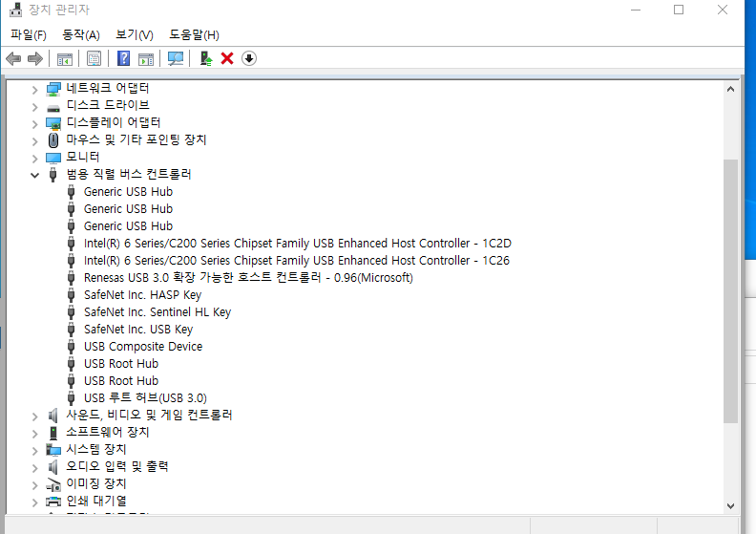This screenshot has height=534, width=756.
Task: Toggle the show/hide console tree icon
Action: pyautogui.click(x=65, y=59)
